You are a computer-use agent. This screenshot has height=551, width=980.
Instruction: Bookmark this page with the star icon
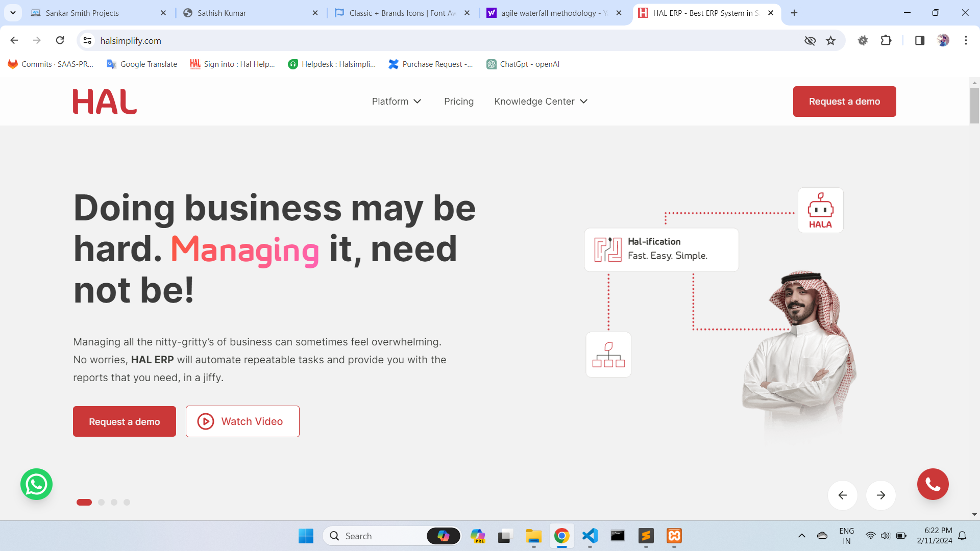[x=831, y=40]
